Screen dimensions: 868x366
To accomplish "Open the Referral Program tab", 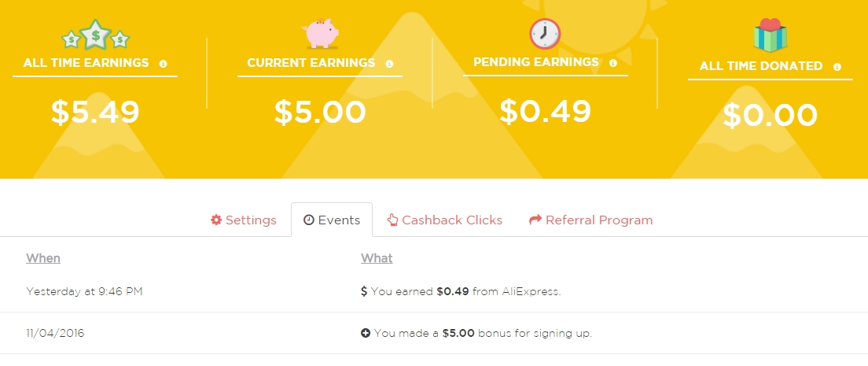I will (x=591, y=220).
